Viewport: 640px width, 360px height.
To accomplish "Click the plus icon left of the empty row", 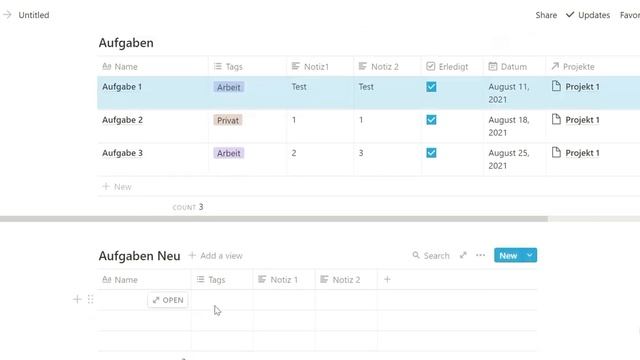I will point(77,300).
